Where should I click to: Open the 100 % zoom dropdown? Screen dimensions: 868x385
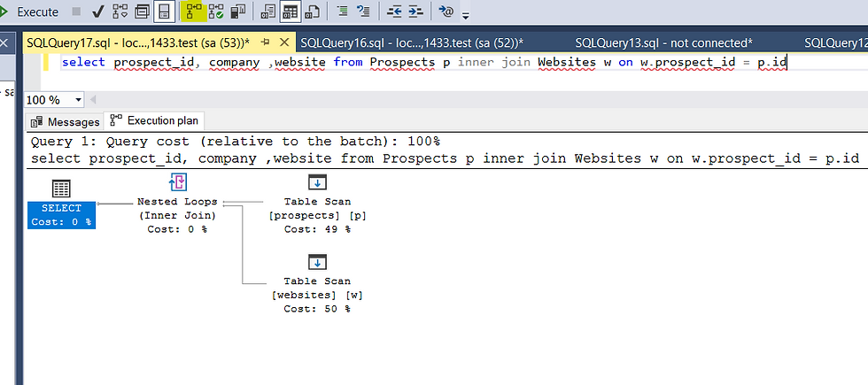(x=78, y=100)
